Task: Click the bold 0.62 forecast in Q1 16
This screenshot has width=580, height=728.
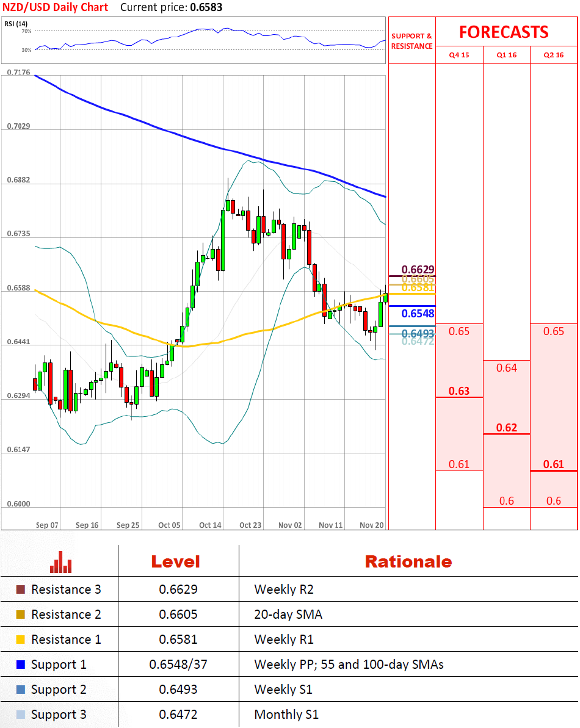Action: pyautogui.click(x=506, y=428)
